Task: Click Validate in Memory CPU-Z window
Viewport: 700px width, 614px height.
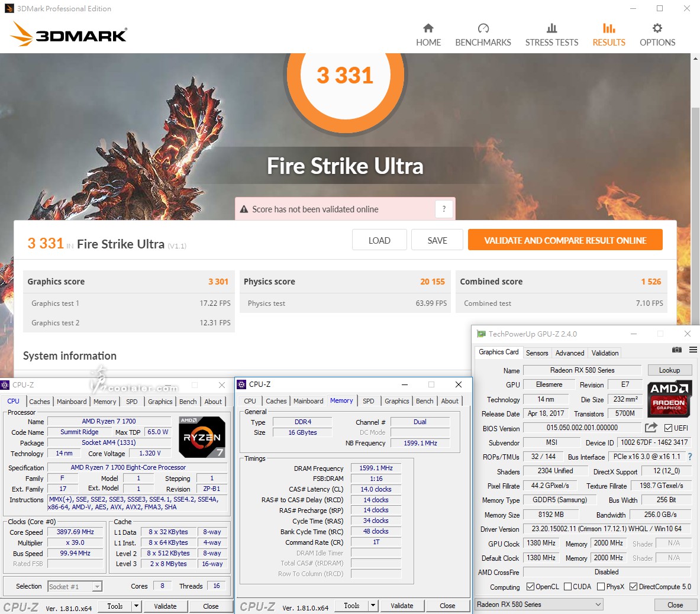Action: pos(402,606)
